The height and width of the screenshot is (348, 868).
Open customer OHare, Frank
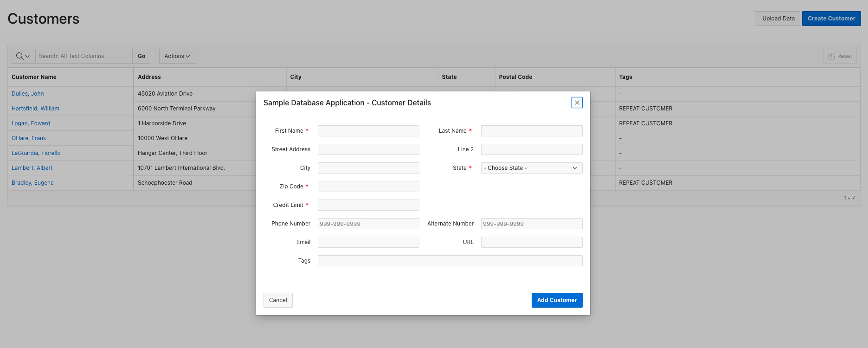pos(29,138)
